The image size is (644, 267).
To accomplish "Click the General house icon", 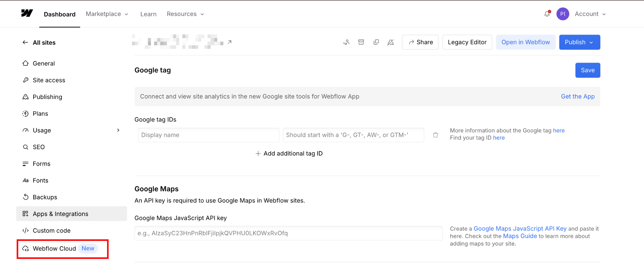I will 25,63.
